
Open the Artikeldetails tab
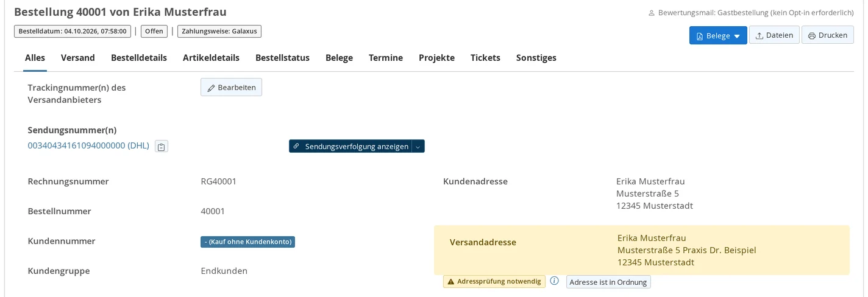[x=211, y=58]
